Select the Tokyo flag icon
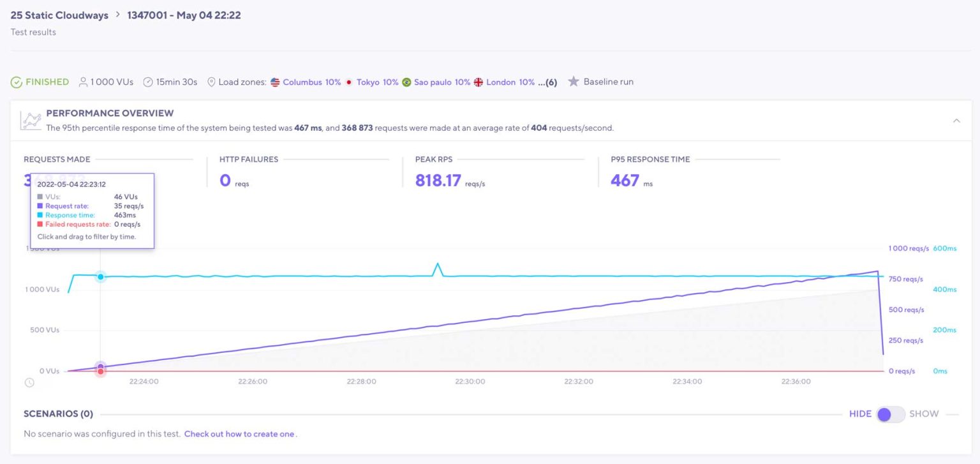The width and height of the screenshot is (980, 464). point(348,82)
